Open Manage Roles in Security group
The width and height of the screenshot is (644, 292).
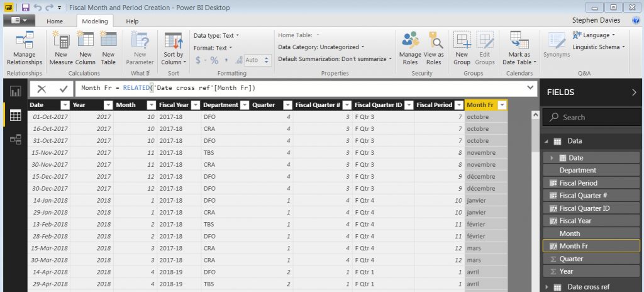[x=410, y=49]
